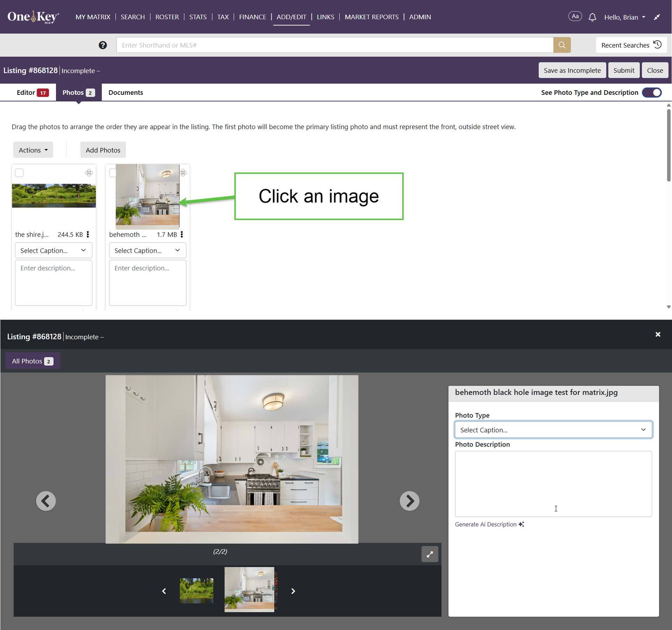
Task: Check the shire photo checkbox
Action: 19,173
